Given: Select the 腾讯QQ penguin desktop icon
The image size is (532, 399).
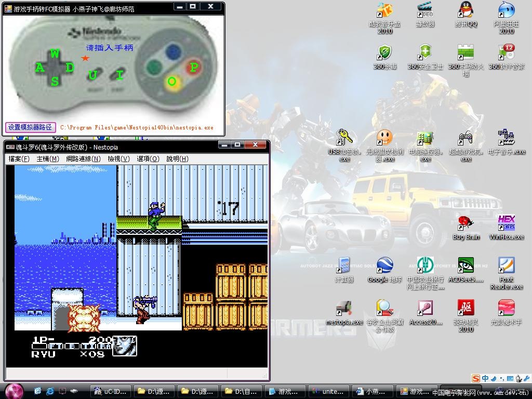Looking at the screenshot, I should click(x=466, y=14).
